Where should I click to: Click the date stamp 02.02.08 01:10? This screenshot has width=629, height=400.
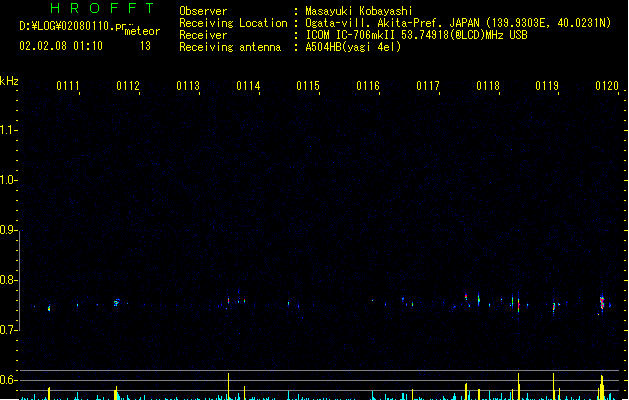[x=61, y=46]
